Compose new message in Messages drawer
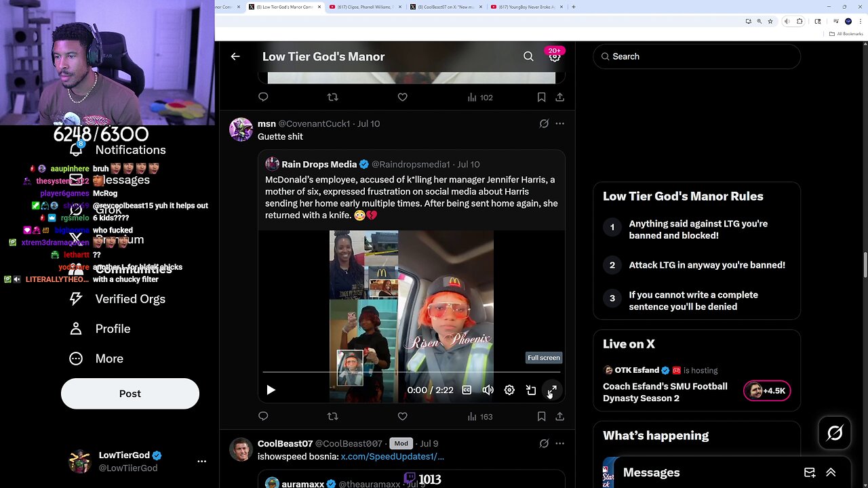The width and height of the screenshot is (868, 488). click(x=810, y=472)
